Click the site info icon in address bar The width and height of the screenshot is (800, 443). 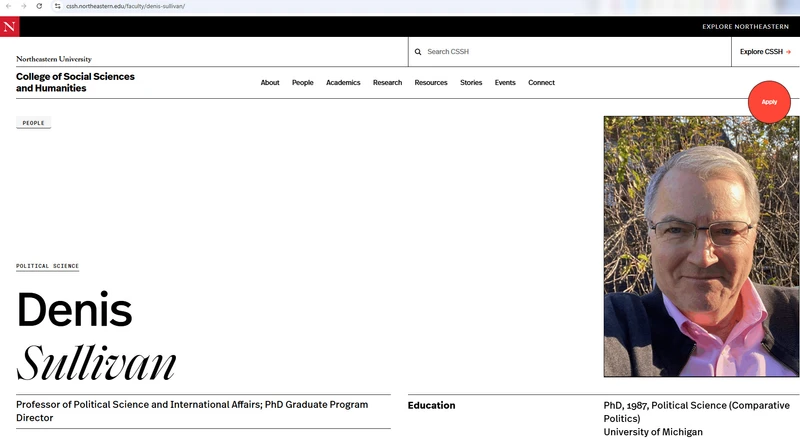(58, 6)
